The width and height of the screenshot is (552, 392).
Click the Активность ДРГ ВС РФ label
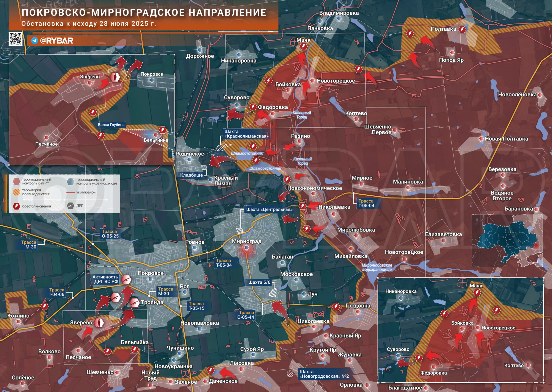point(105,279)
